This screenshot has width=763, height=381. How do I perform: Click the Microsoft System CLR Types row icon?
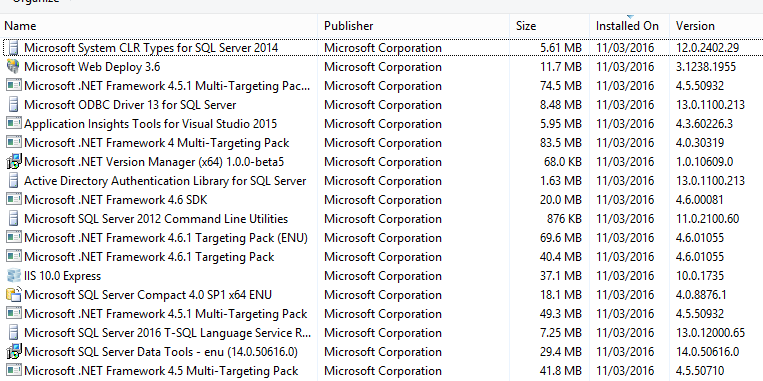click(x=14, y=48)
